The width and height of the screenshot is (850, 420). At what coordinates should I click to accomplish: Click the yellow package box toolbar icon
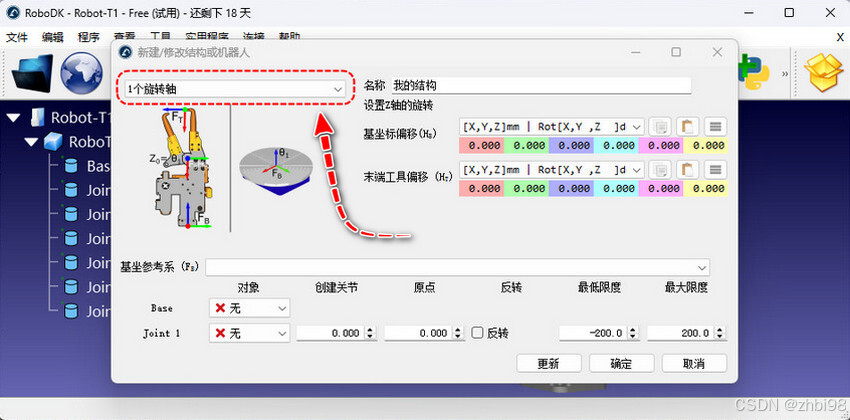click(823, 72)
